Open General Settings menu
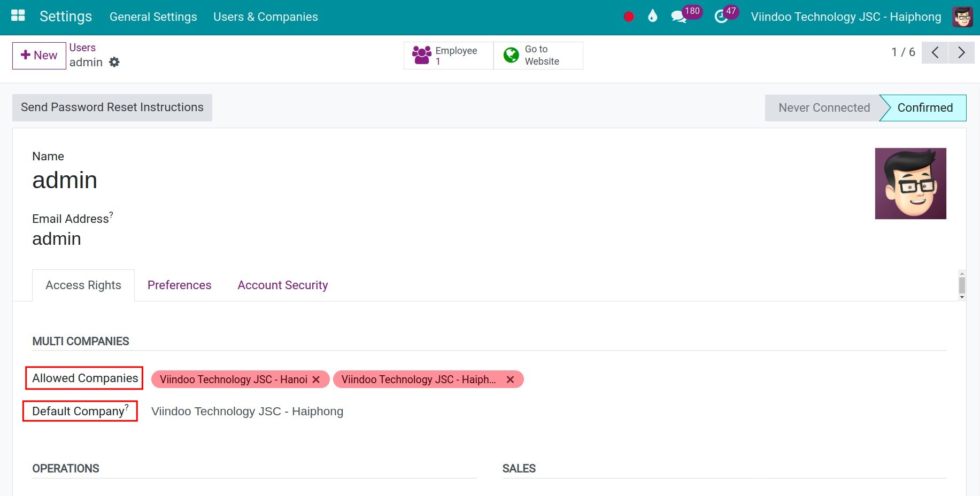 153,17
